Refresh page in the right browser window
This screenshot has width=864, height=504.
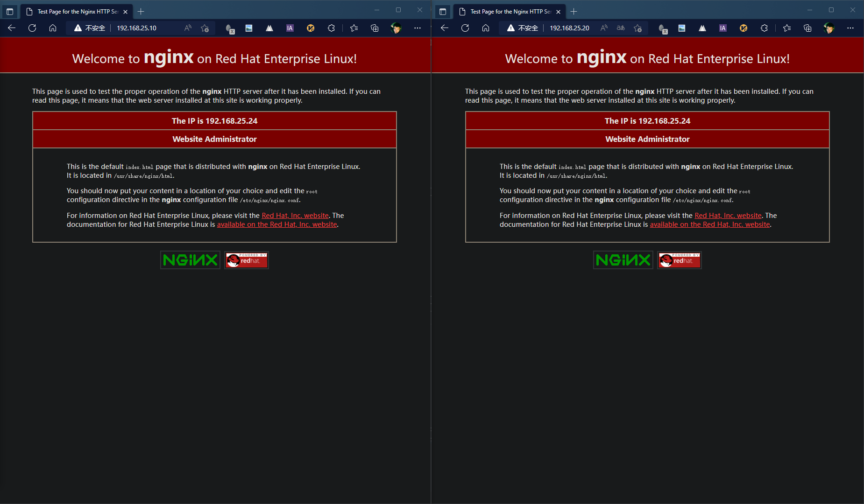click(x=465, y=28)
